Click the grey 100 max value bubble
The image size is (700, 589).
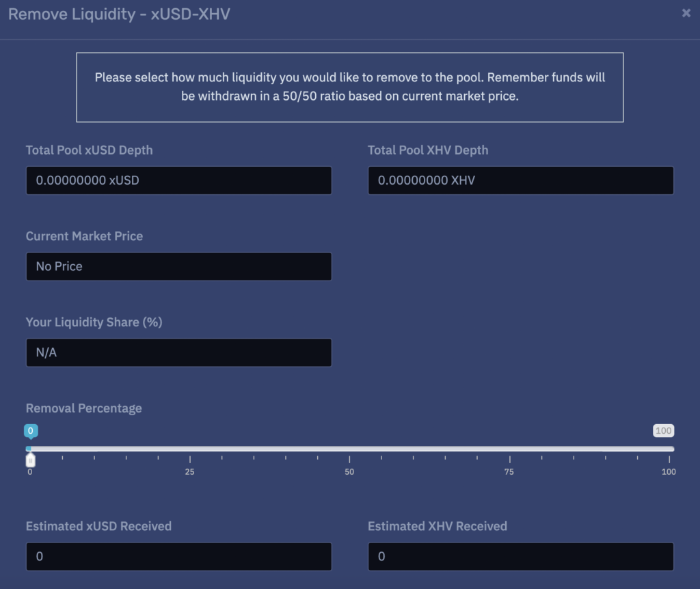click(x=663, y=431)
